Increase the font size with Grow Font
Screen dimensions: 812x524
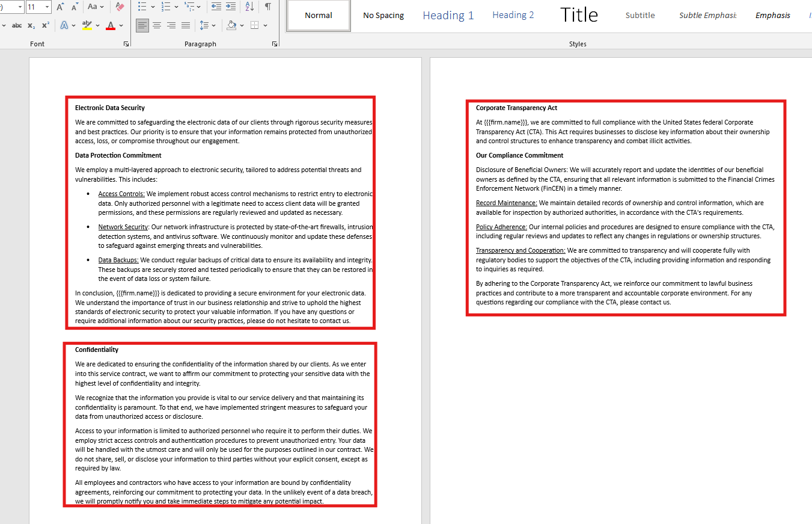(x=60, y=7)
